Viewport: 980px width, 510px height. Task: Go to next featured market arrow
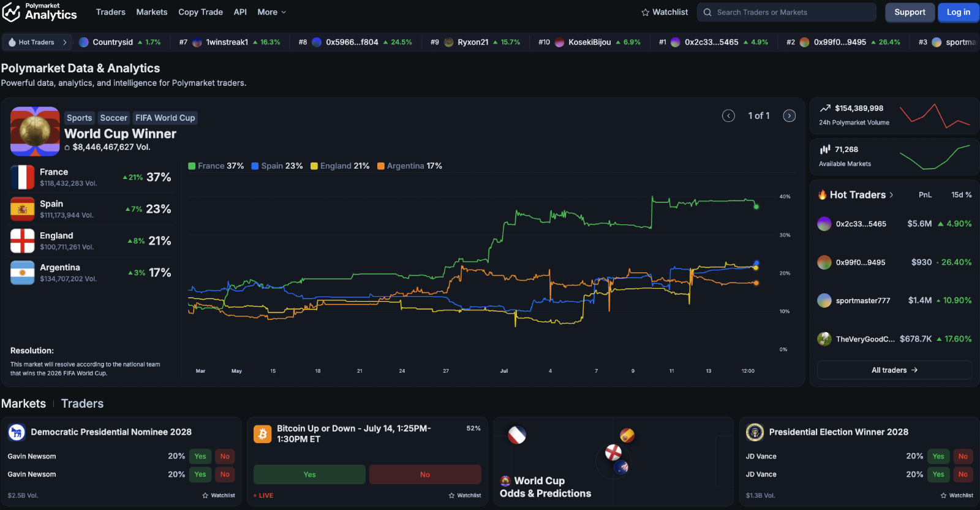(x=790, y=116)
